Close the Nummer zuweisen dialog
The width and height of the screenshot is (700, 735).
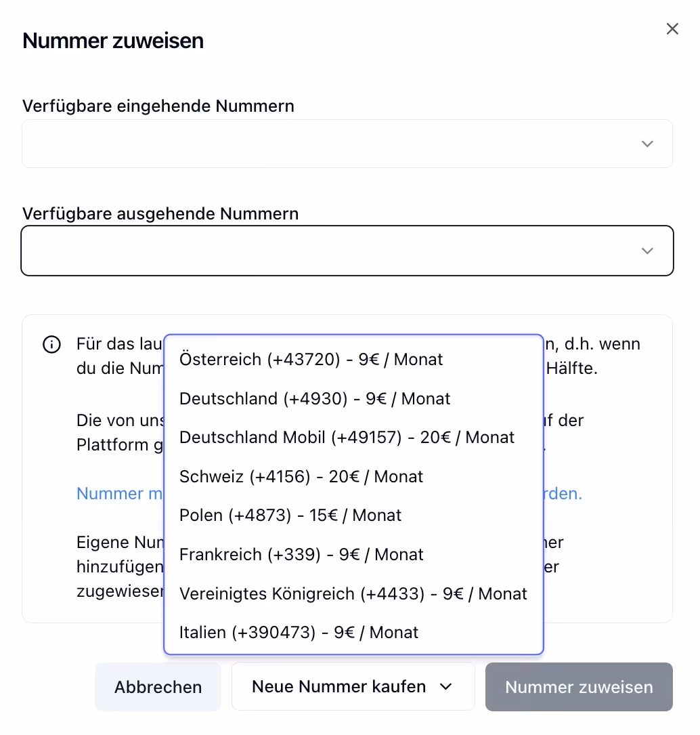pyautogui.click(x=672, y=28)
